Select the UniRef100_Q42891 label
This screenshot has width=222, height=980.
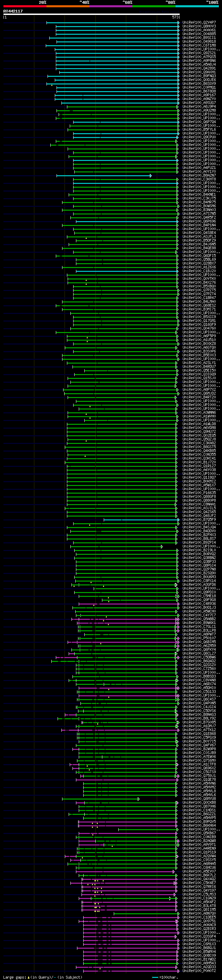click(x=199, y=68)
